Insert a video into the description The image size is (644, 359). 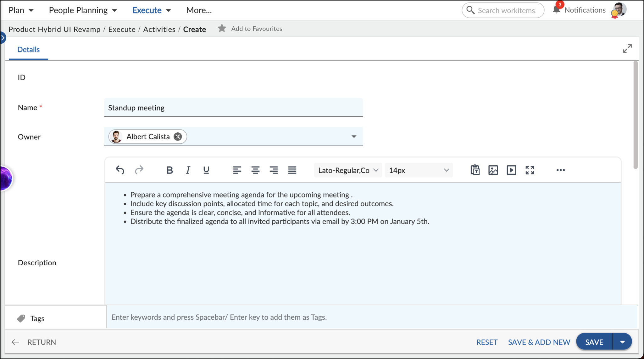511,170
